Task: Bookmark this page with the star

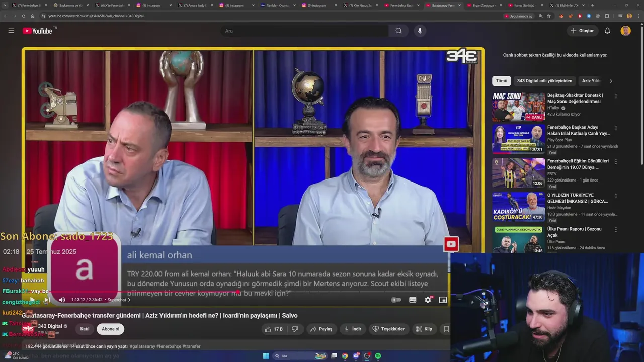Action: click(549, 16)
